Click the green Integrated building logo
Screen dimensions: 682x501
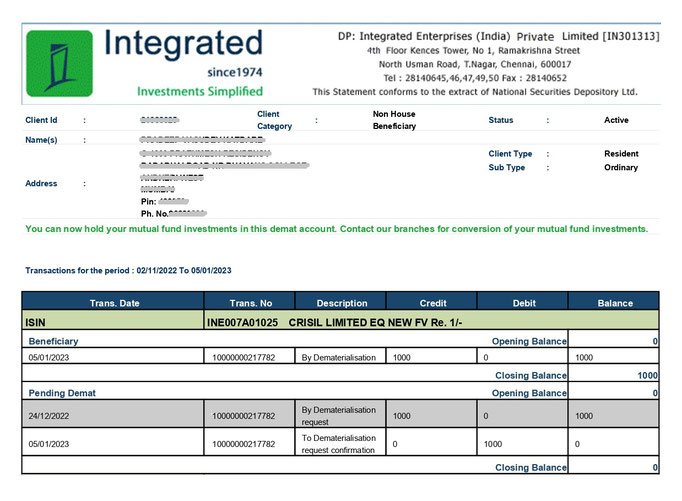[x=59, y=63]
